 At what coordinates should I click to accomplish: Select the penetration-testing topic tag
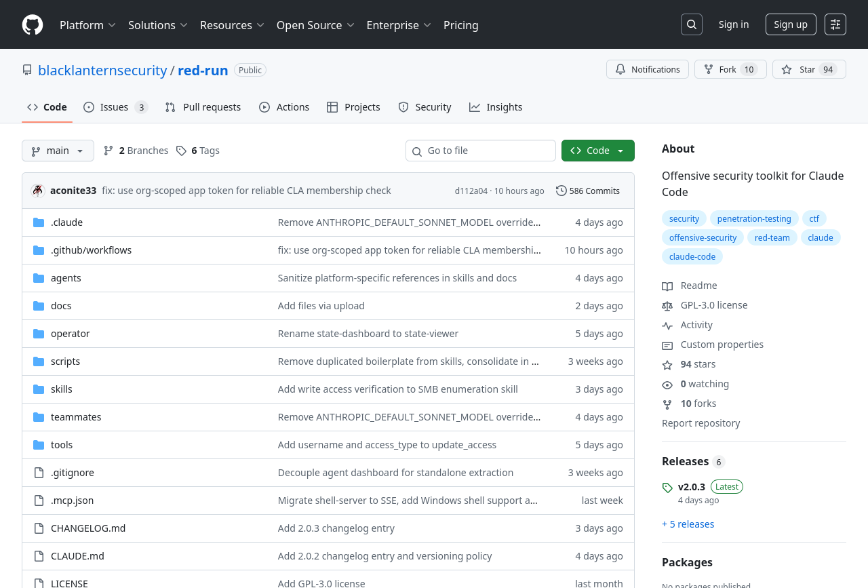(753, 218)
